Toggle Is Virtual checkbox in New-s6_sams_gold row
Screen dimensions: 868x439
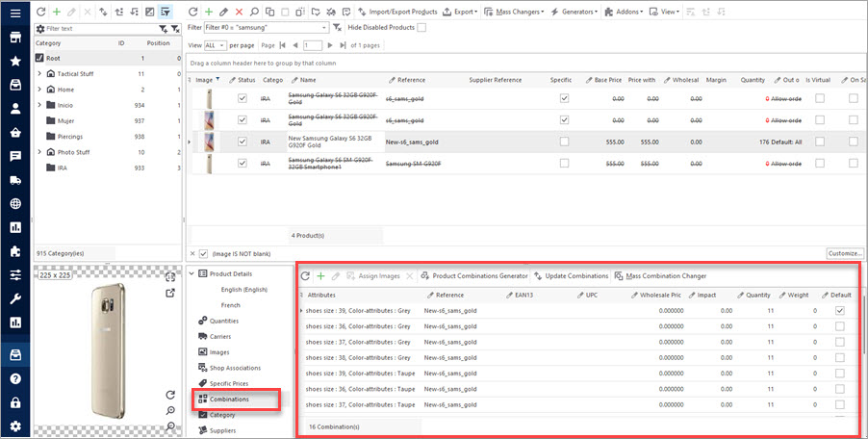pyautogui.click(x=820, y=142)
